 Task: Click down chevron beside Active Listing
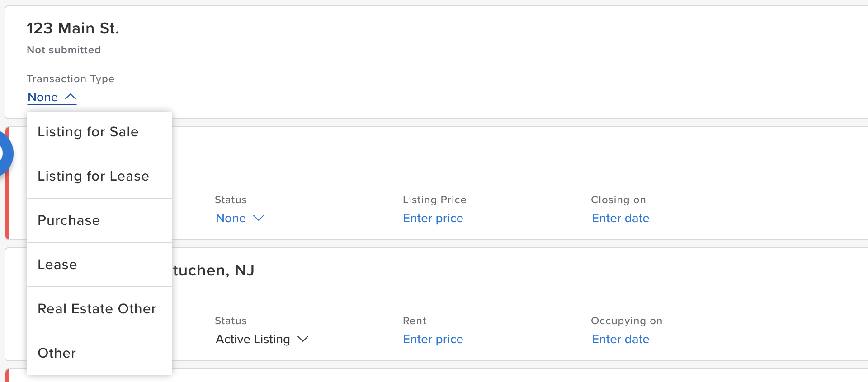pyautogui.click(x=303, y=339)
